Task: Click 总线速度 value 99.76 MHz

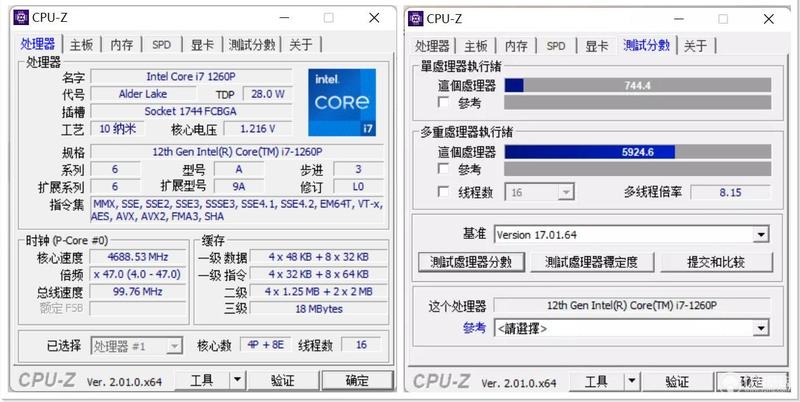Action: (x=138, y=291)
